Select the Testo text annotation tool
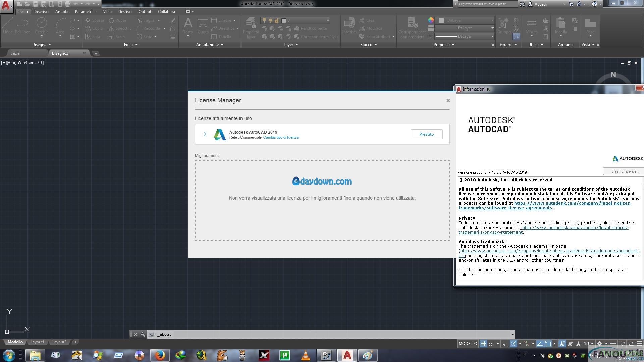 pyautogui.click(x=188, y=26)
